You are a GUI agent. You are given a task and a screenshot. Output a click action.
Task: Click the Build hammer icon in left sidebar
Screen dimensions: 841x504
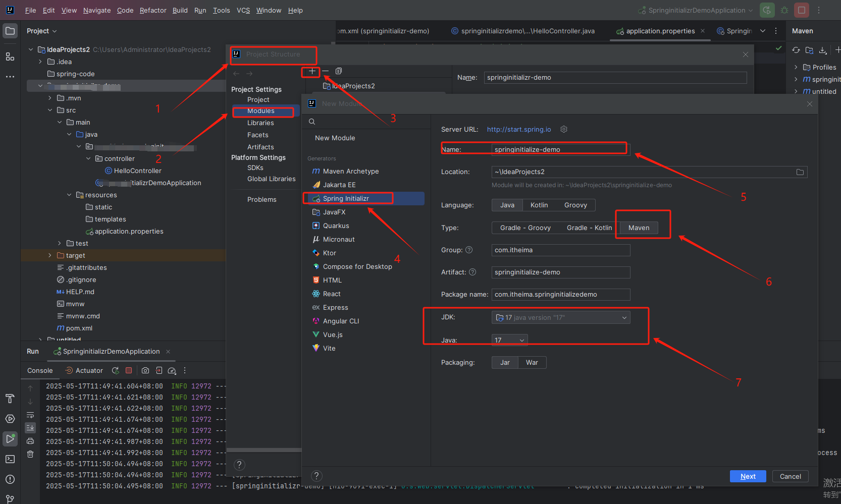[10, 399]
